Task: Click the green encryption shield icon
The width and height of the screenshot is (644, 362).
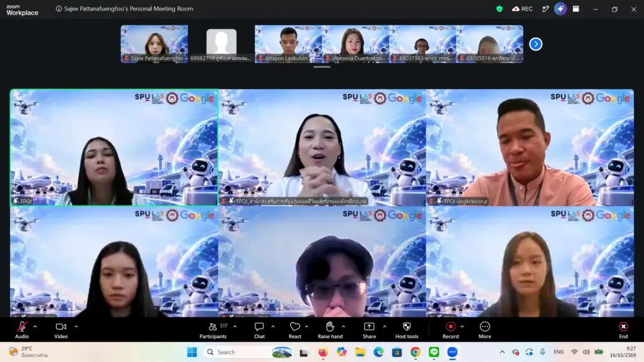Action: point(499,9)
